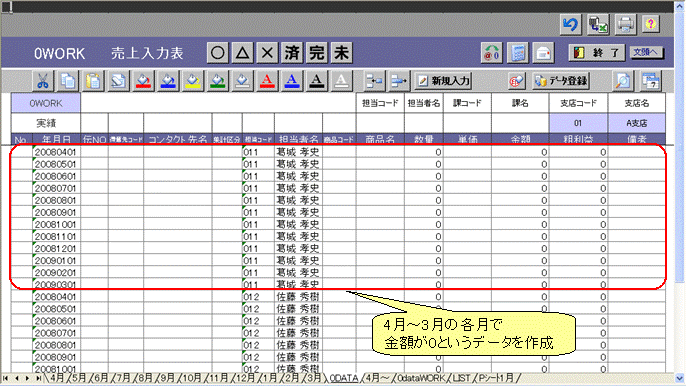Select date cell 20090101

(55, 260)
